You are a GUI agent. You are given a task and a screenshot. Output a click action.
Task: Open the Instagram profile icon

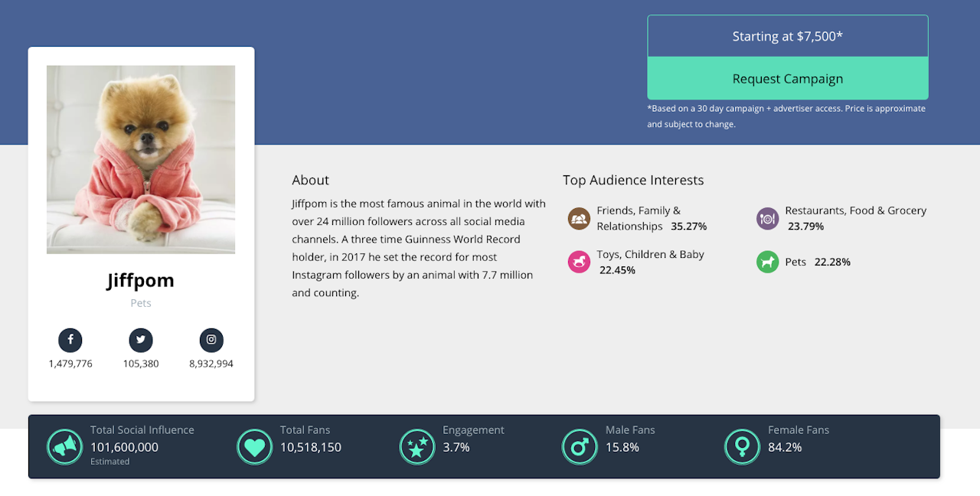tap(211, 340)
